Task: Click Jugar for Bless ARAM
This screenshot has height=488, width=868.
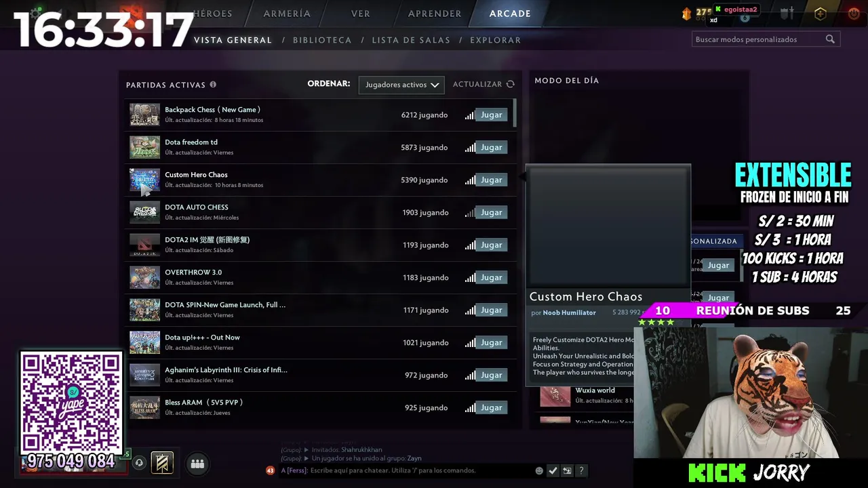Action: coord(491,407)
